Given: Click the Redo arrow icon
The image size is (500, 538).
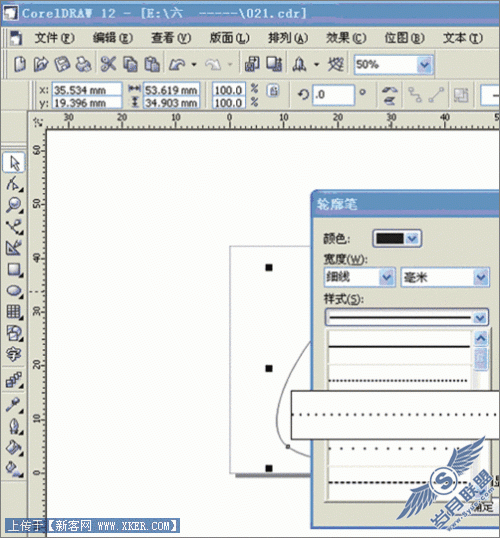Looking at the screenshot, I should coord(213,64).
